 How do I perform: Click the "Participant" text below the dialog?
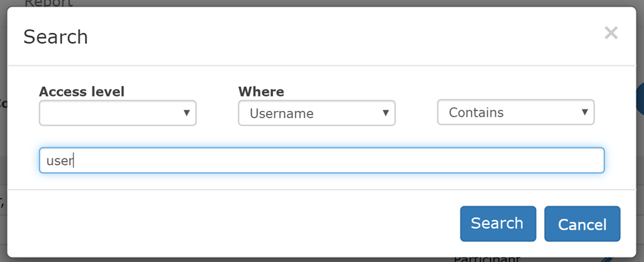[x=486, y=259]
